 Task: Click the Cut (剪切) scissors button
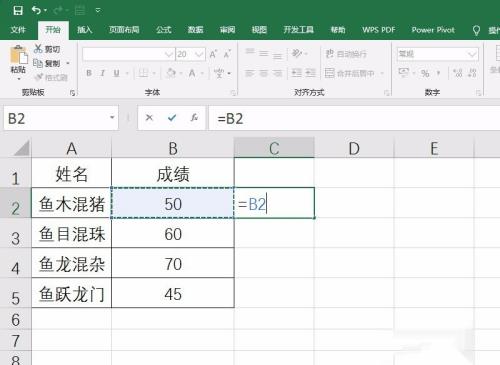coord(47,49)
